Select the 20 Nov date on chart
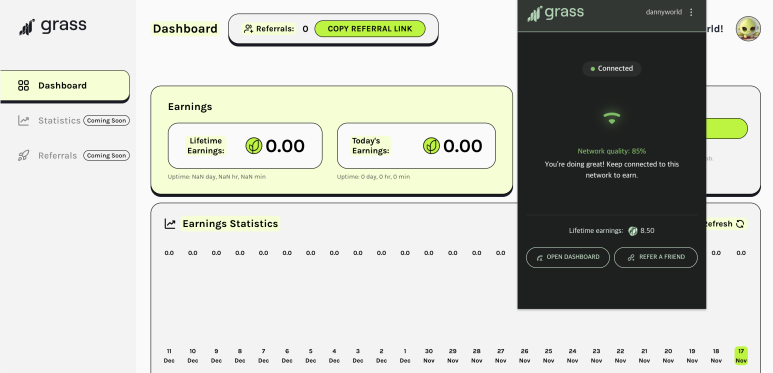 [668, 356]
